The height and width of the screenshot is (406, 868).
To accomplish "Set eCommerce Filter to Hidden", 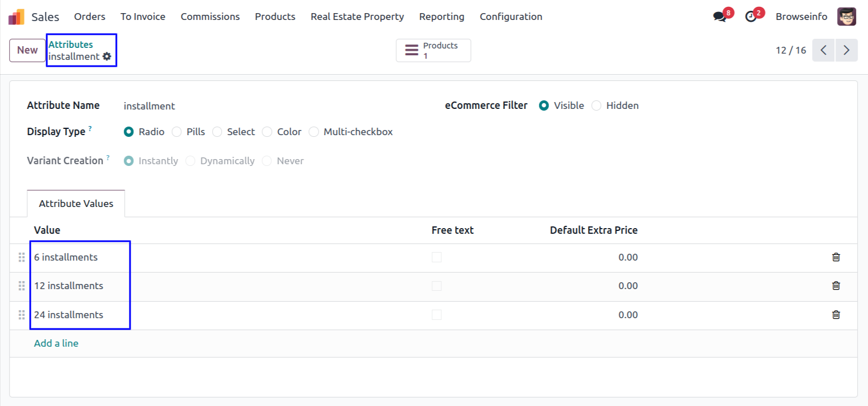I will click(x=597, y=105).
